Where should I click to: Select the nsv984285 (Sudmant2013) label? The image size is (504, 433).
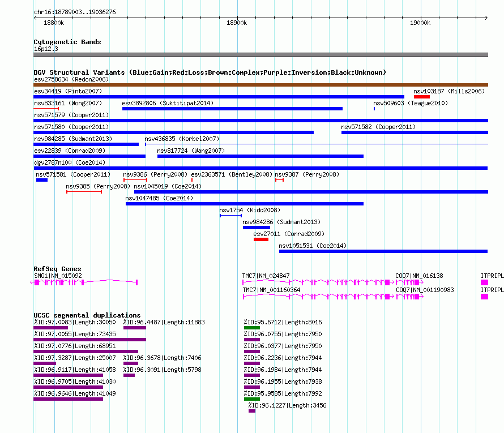tap(73, 139)
